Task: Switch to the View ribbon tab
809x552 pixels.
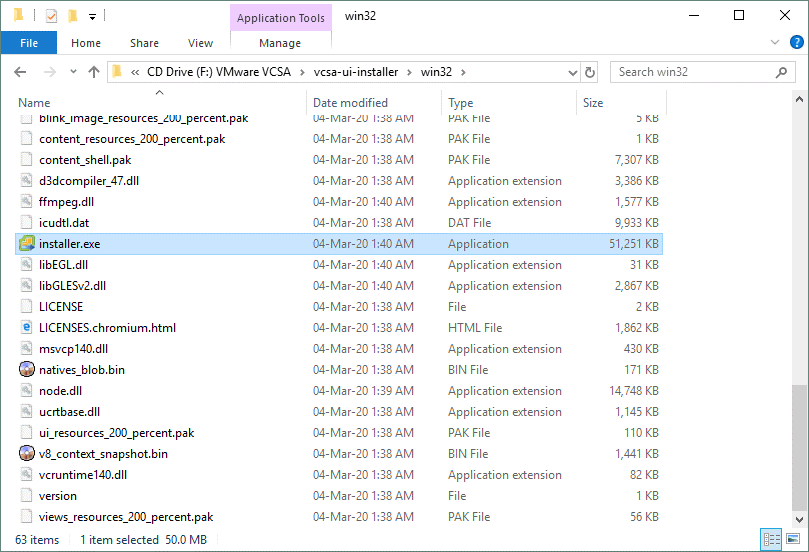Action: point(200,43)
